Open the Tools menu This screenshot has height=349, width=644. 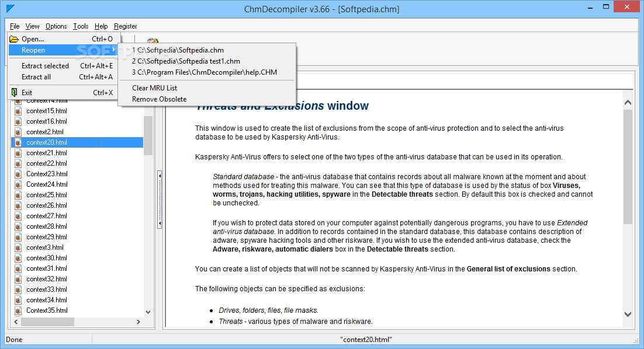tap(81, 26)
